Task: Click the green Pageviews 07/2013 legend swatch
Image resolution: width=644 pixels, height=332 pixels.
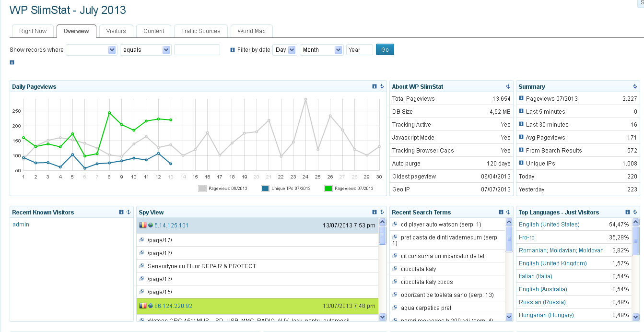Action: pyautogui.click(x=328, y=189)
